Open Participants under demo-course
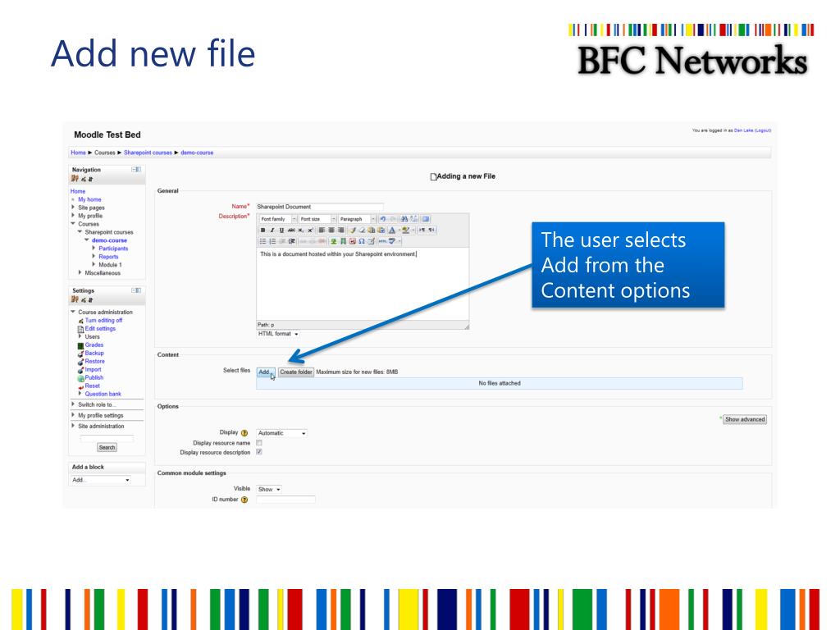Screen dimensions: 840x630 tap(113, 249)
